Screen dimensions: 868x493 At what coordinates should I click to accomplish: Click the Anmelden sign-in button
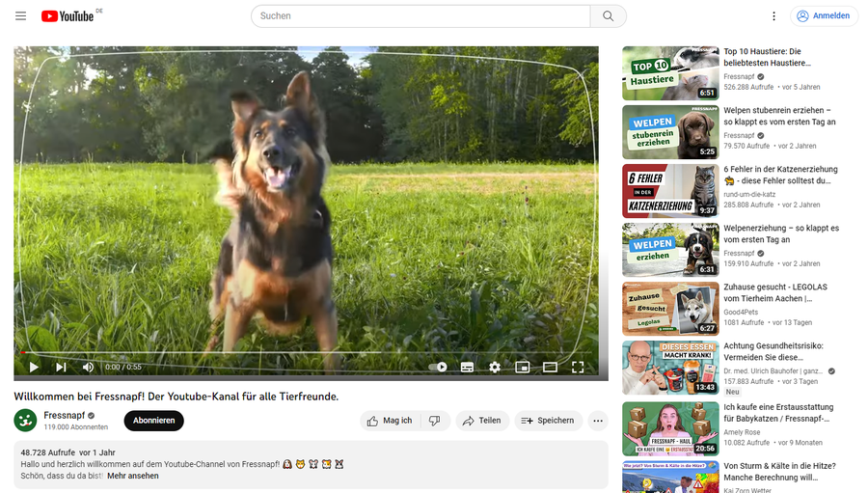click(x=824, y=16)
